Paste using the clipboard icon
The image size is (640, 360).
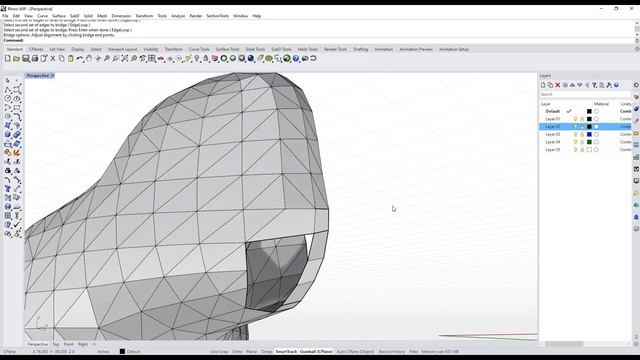pyautogui.click(x=71, y=59)
